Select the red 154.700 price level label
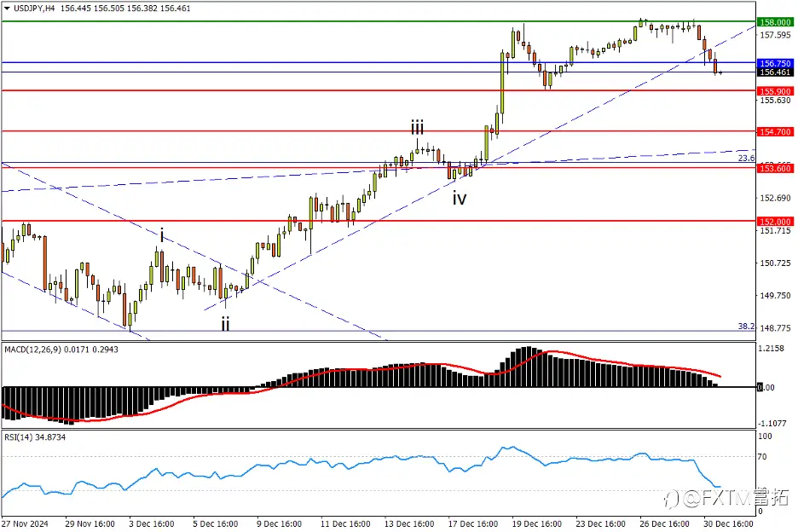 (775, 132)
